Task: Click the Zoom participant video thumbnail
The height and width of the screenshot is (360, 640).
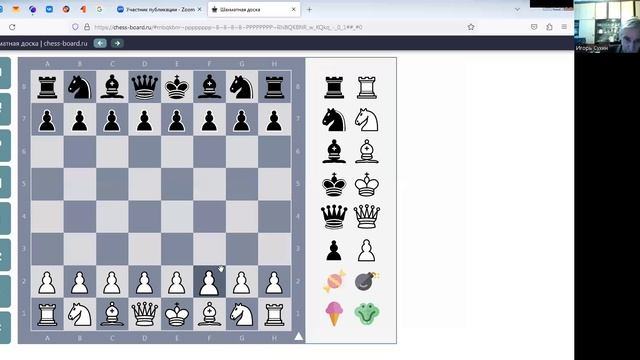Action: coord(607,27)
